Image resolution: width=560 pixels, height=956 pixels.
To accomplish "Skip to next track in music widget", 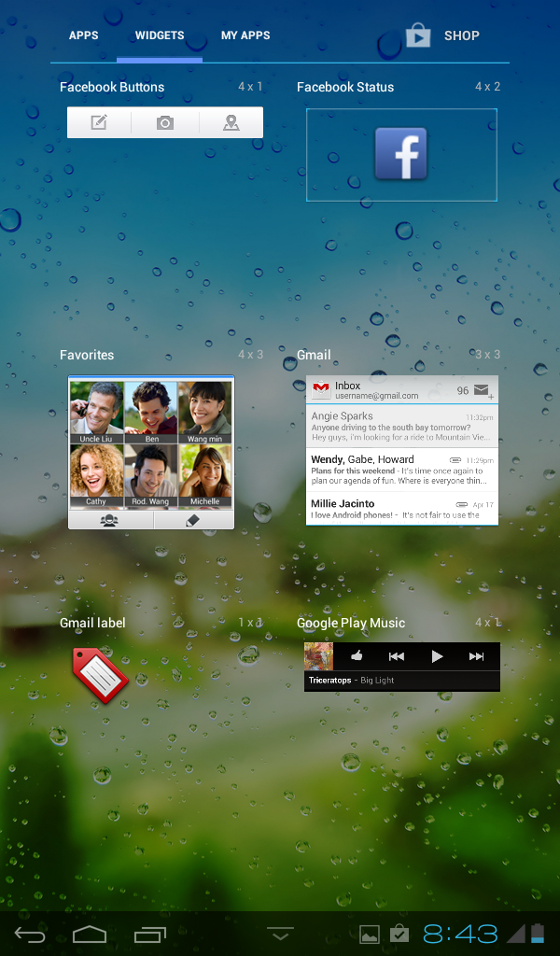I will pos(477,656).
